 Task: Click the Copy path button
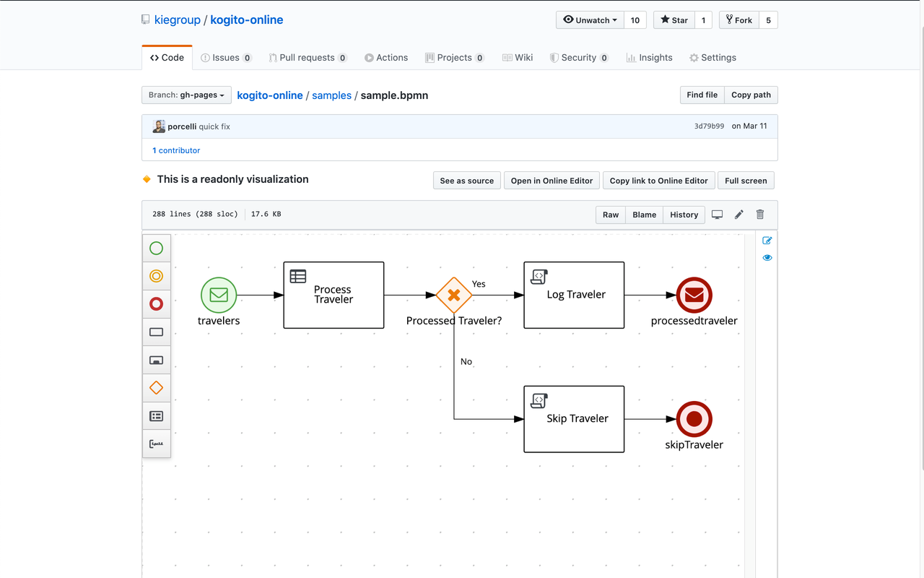[751, 95]
